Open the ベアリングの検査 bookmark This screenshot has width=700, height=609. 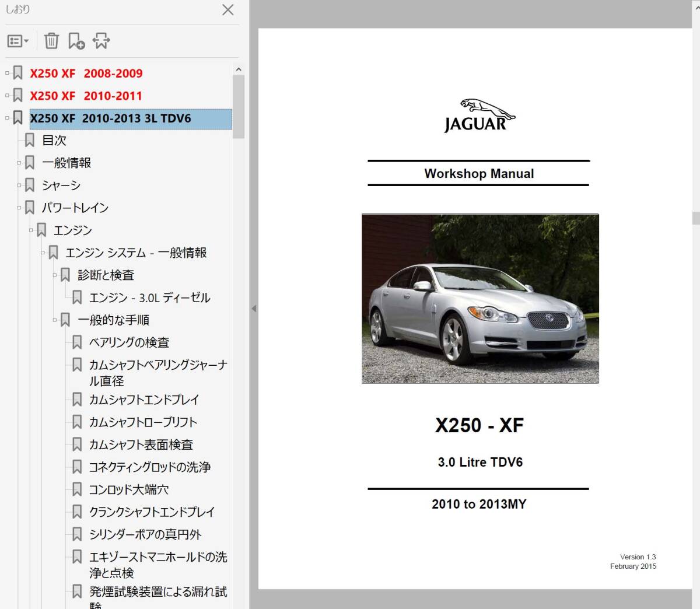click(129, 342)
